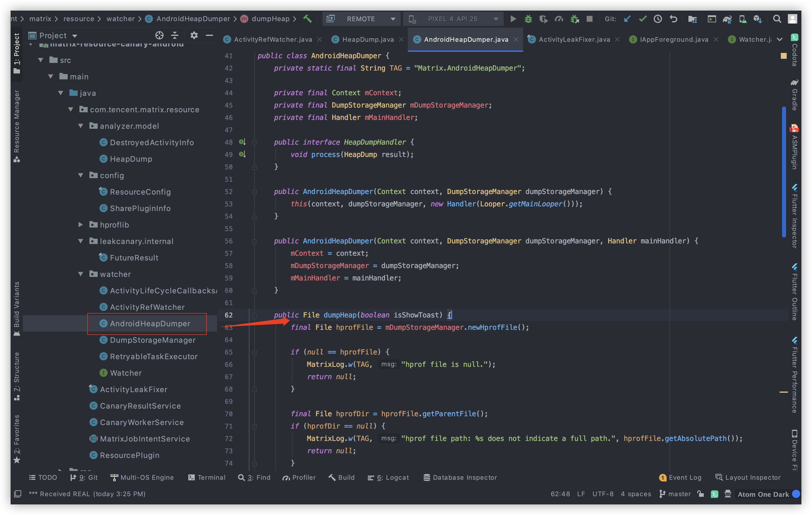Expand the hproflib package
This screenshot has width=812, height=515.
coord(81,224)
